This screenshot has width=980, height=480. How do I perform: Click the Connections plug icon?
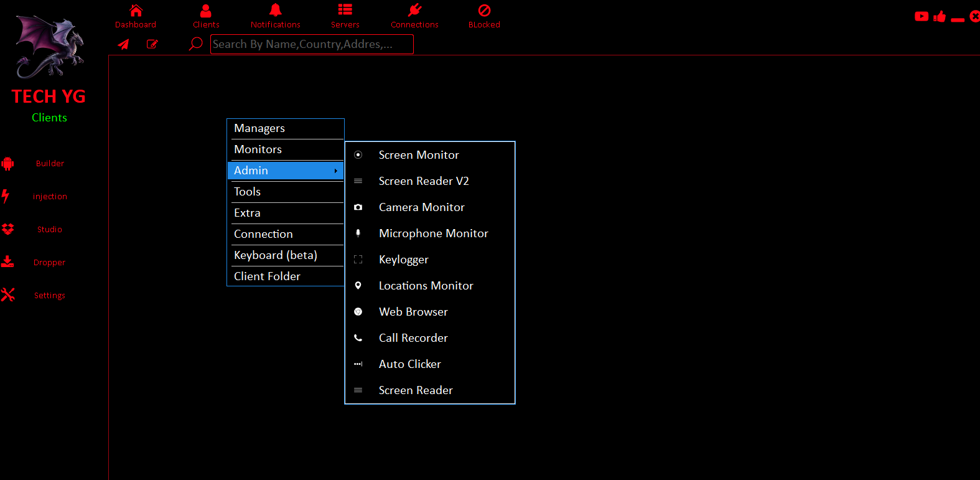tap(414, 11)
